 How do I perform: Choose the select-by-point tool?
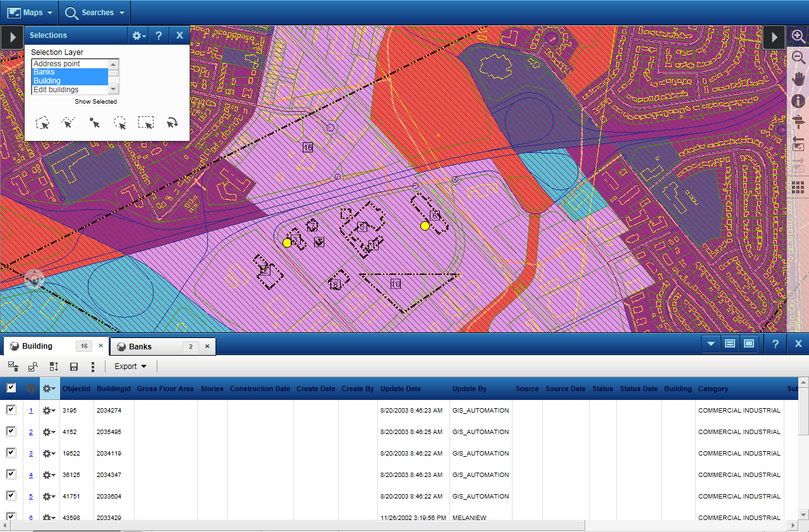94,123
